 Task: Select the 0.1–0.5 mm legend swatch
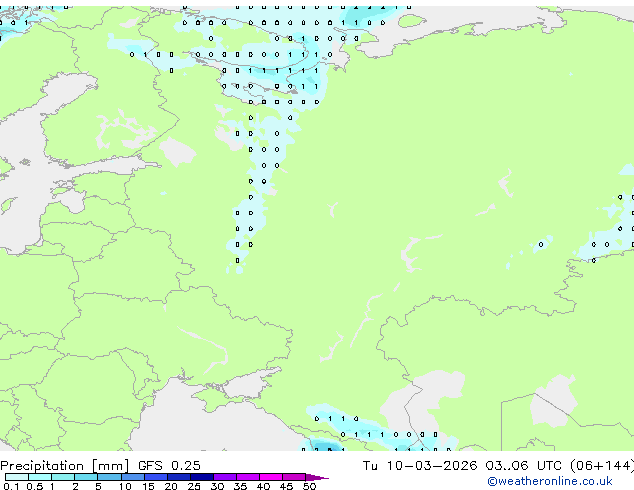pos(17,477)
